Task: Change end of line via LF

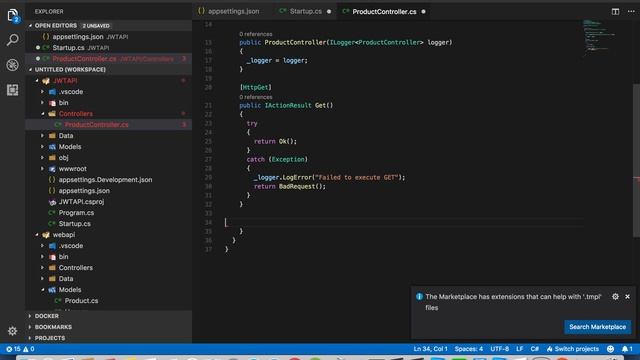Action: (x=520, y=349)
